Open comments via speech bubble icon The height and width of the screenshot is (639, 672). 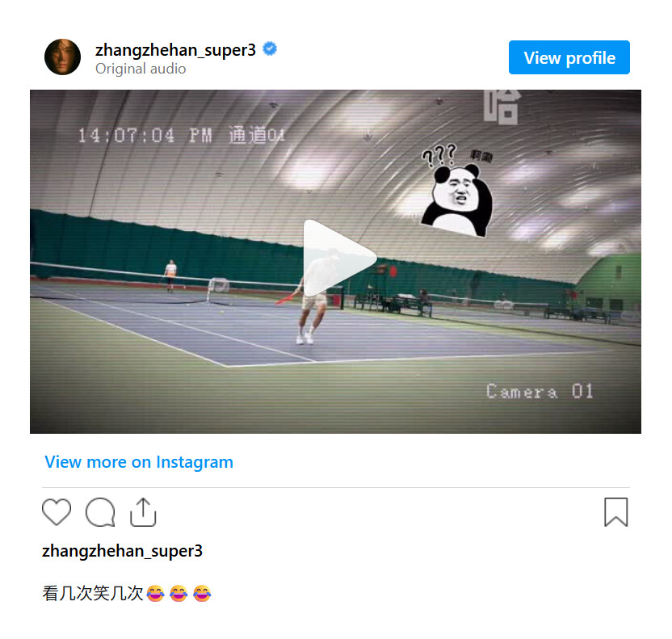[x=100, y=511]
